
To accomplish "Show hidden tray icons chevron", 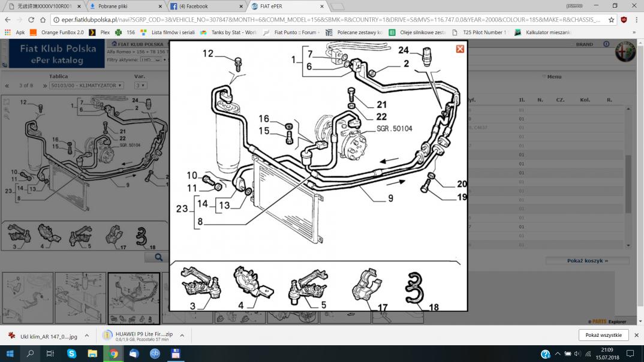I will pyautogui.click(x=557, y=354).
